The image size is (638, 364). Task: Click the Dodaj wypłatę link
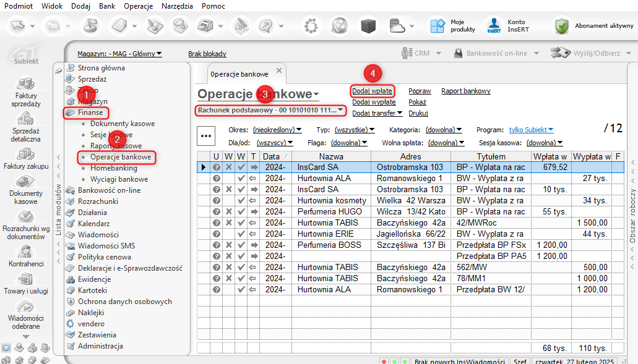[374, 102]
